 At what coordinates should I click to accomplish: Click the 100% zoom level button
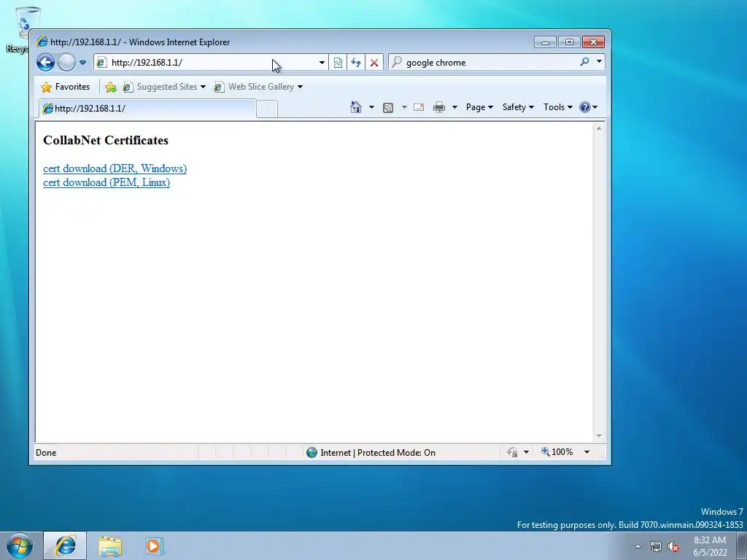pos(557,452)
